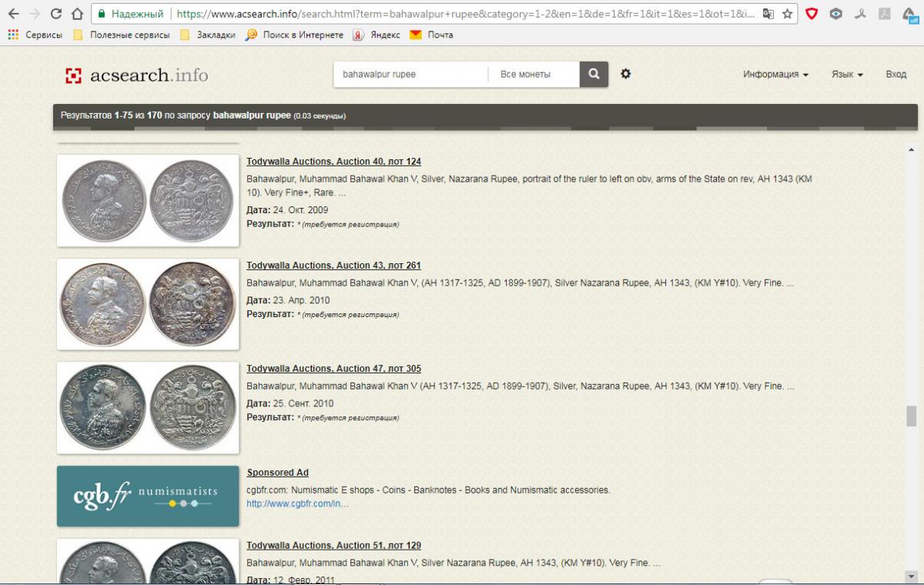
Task: Click the page vertical scrollbar thumb
Action: tap(912, 416)
